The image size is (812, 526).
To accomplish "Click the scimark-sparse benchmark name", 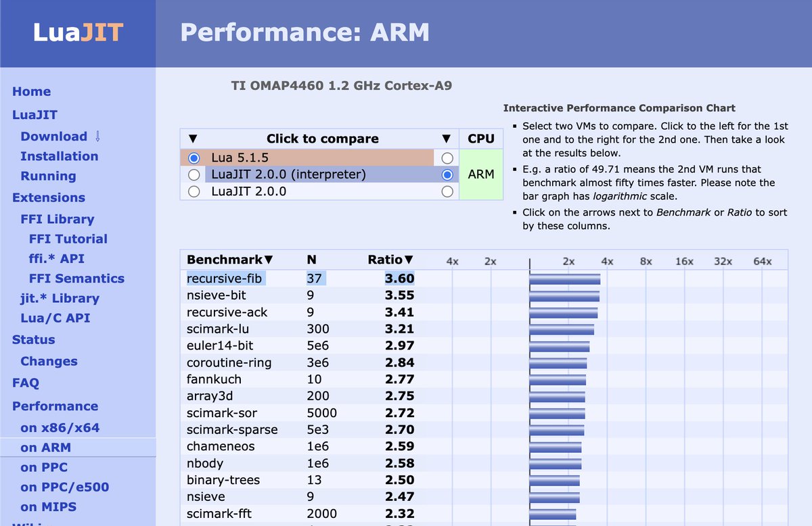I will [232, 429].
